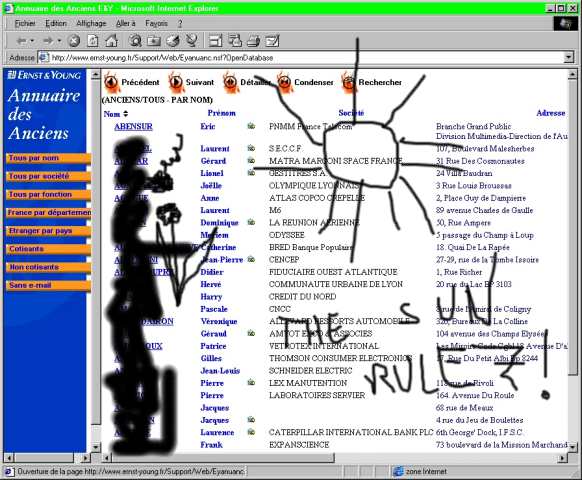Open the Favorites folder toolbar icon
Viewport: 582px width, 480px height.
pyautogui.click(x=154, y=41)
